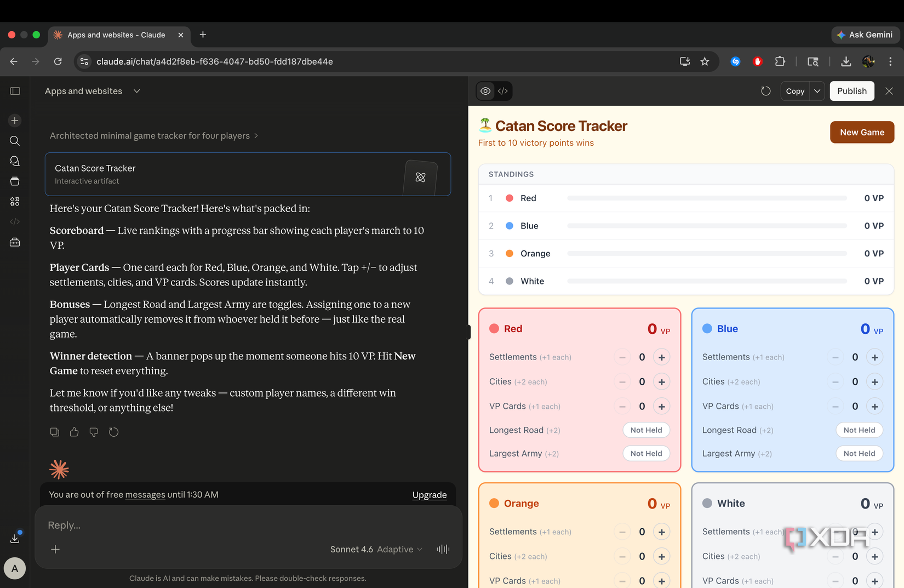Decrease Red's Settlements count
Screen dimensions: 904x588
pyautogui.click(x=622, y=357)
